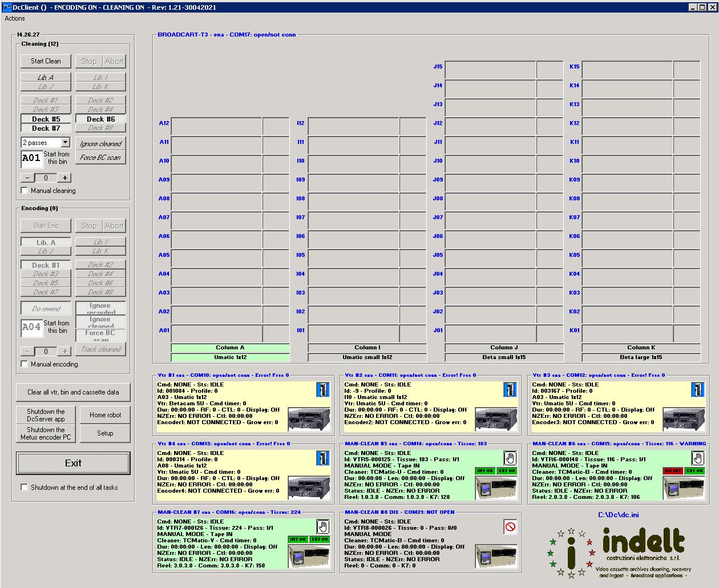
Task: Click the VTR deck image in Vtr #2
Action: [x=496, y=419]
